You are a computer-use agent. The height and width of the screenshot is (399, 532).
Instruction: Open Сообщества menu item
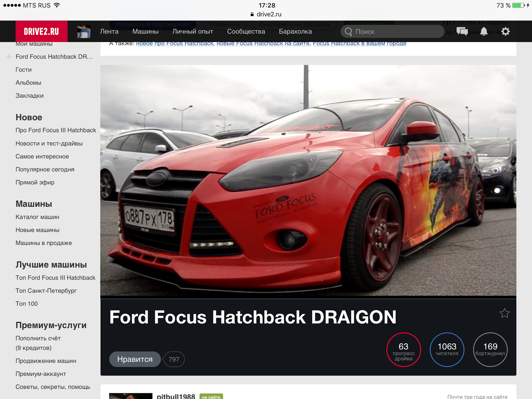(x=246, y=32)
